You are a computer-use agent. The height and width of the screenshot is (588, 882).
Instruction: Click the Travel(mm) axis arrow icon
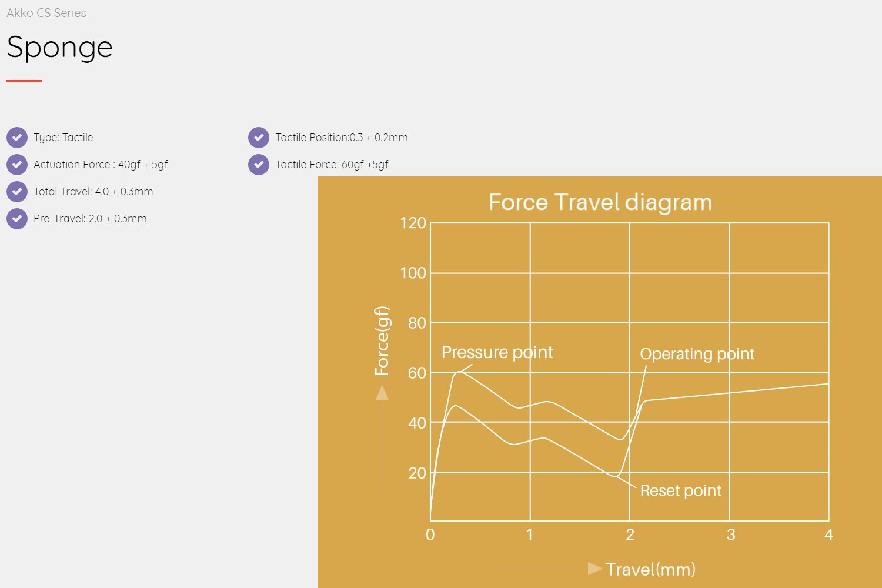(x=594, y=568)
